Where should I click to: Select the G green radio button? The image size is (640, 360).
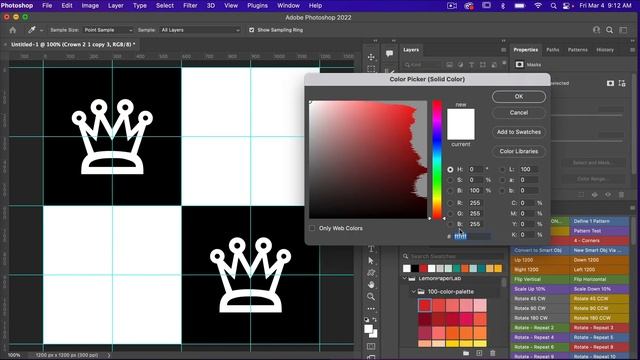click(x=450, y=213)
